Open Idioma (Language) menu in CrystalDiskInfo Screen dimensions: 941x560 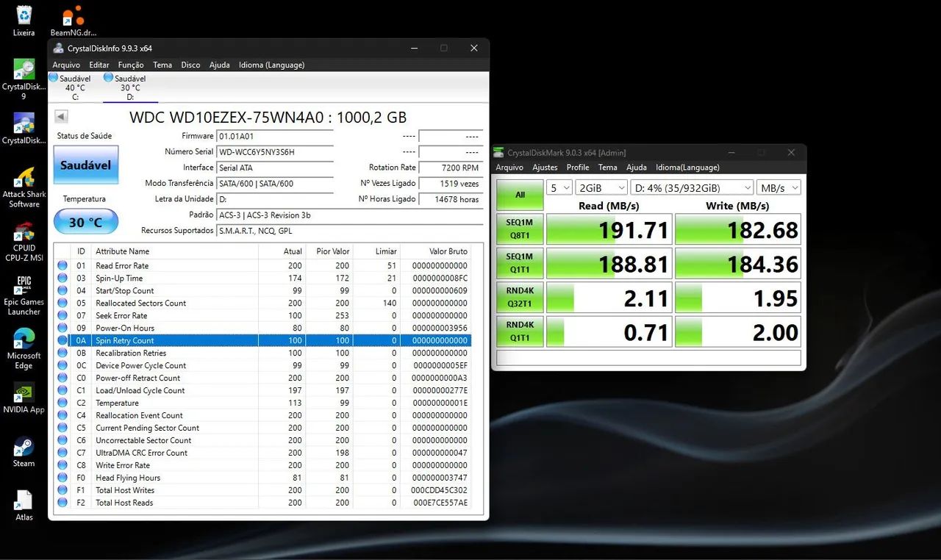coord(271,65)
